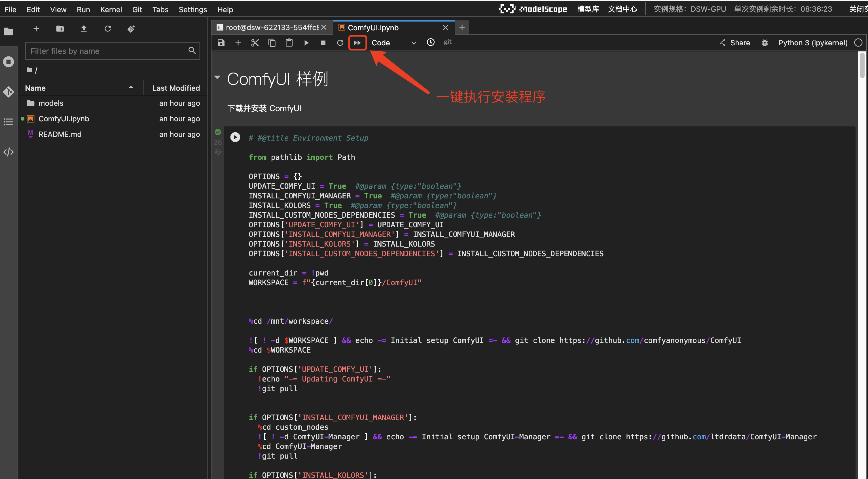Click the Share notebook button

point(734,43)
